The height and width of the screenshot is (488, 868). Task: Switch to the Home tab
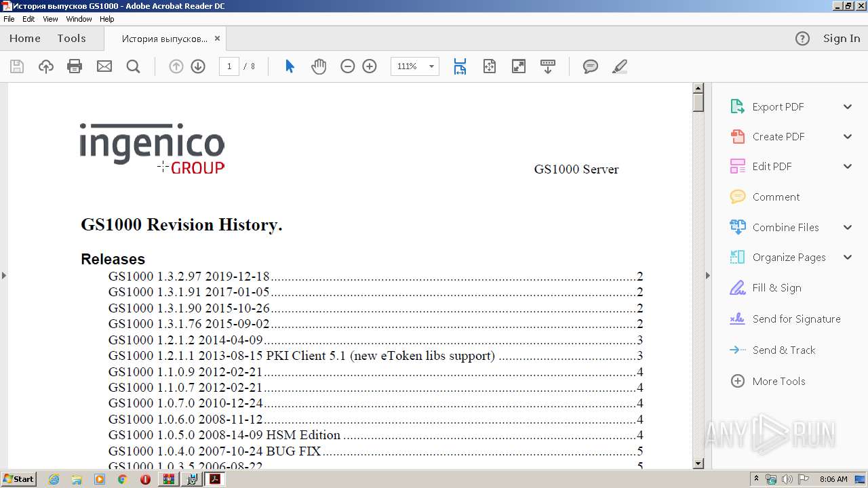pos(25,39)
